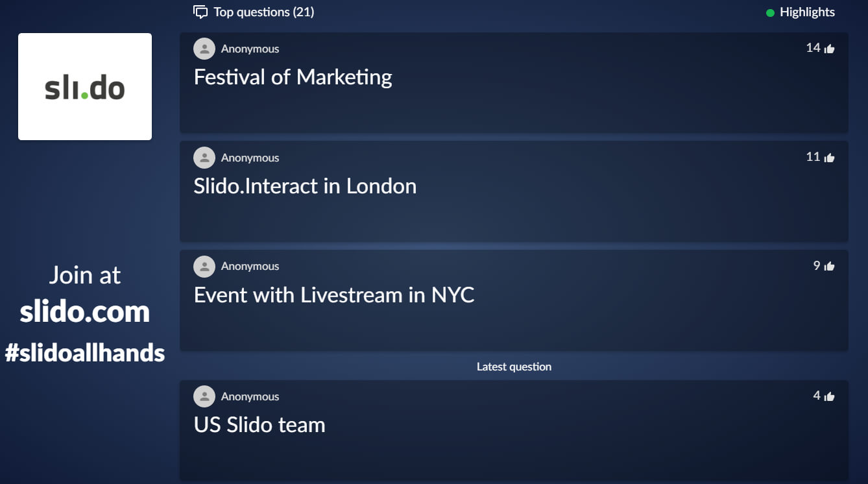Image resolution: width=868 pixels, height=484 pixels.
Task: Open the Top questions (21) heading
Action: (263, 12)
